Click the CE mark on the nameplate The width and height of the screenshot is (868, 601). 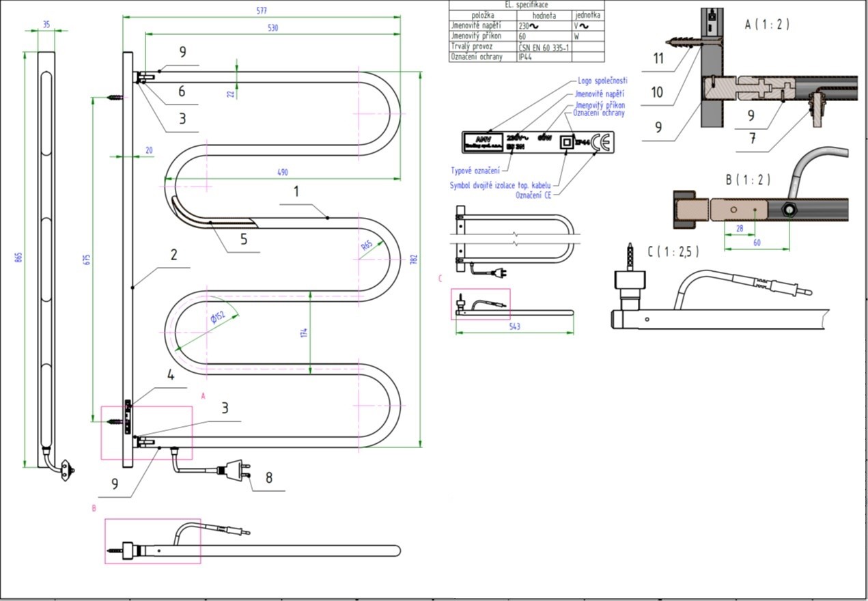coord(601,141)
